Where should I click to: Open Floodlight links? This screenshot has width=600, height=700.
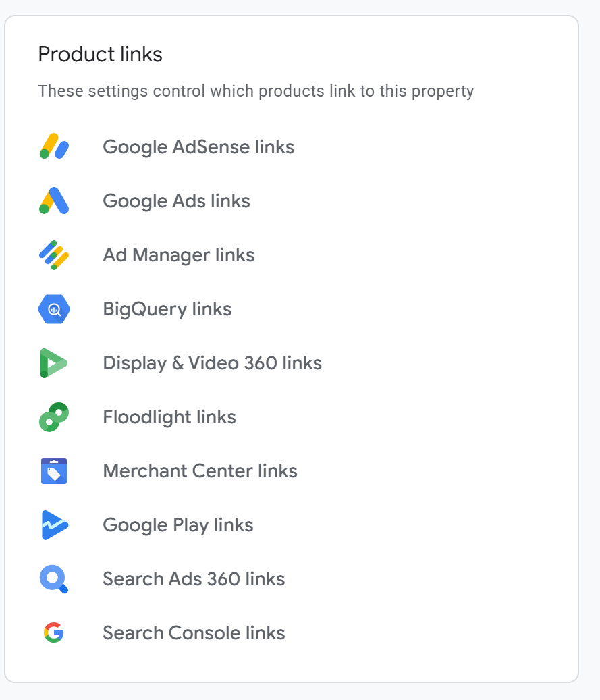(x=169, y=417)
